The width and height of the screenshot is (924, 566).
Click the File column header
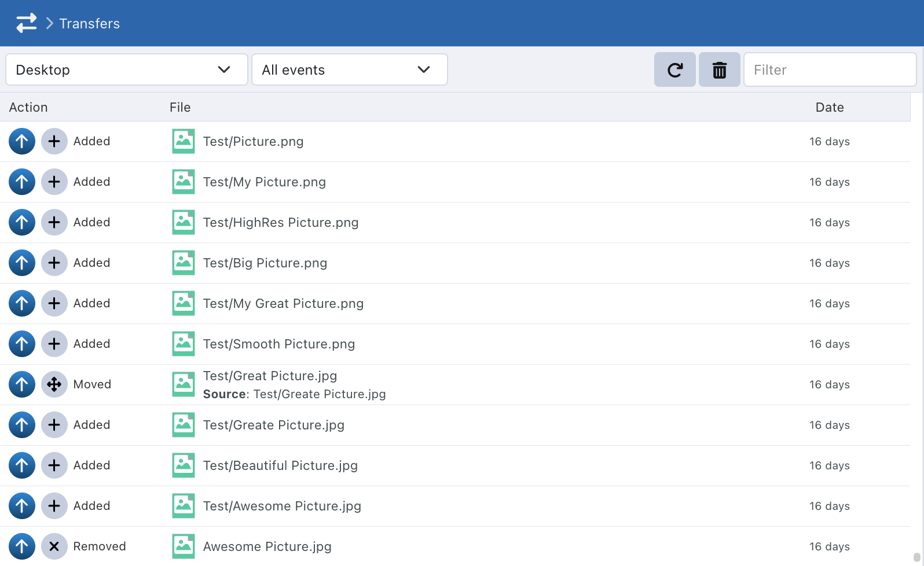[180, 107]
